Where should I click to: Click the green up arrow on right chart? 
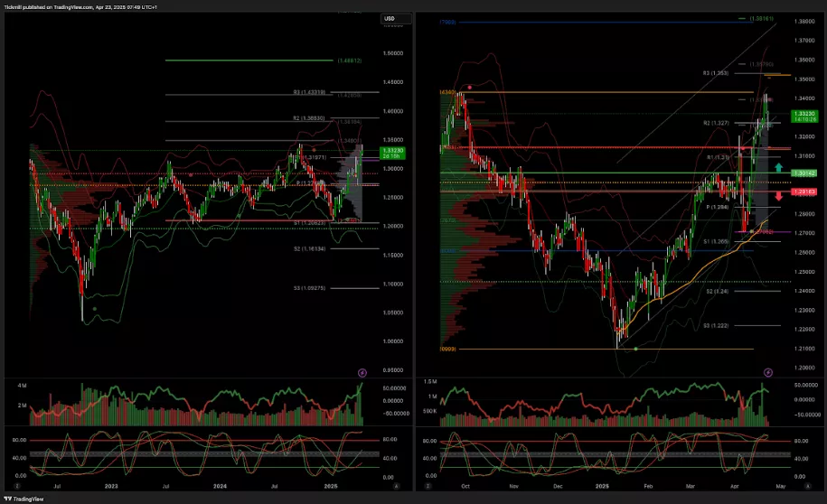tap(779, 168)
